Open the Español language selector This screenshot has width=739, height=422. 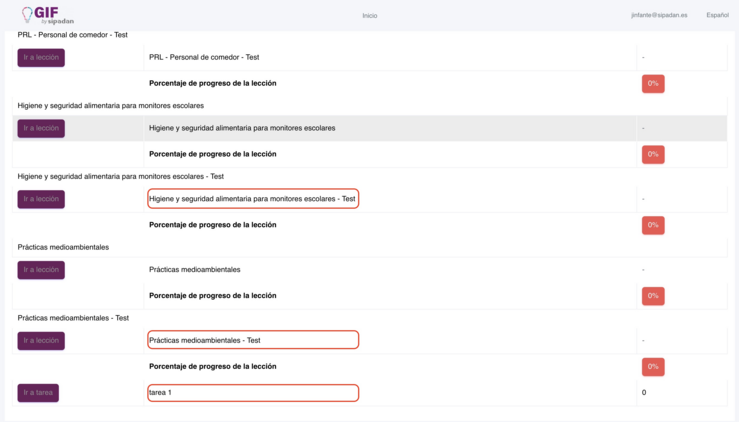click(717, 15)
